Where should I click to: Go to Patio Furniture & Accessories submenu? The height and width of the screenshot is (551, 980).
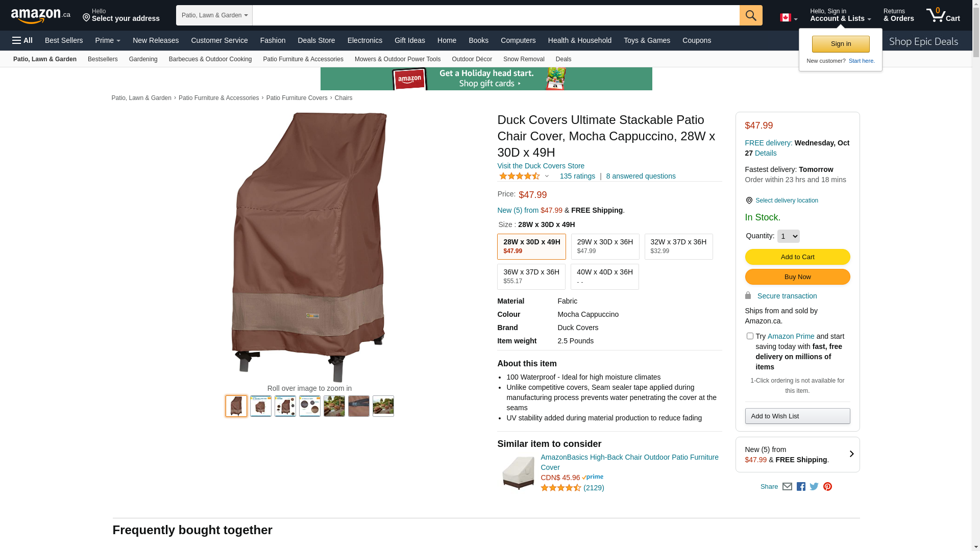point(303,59)
